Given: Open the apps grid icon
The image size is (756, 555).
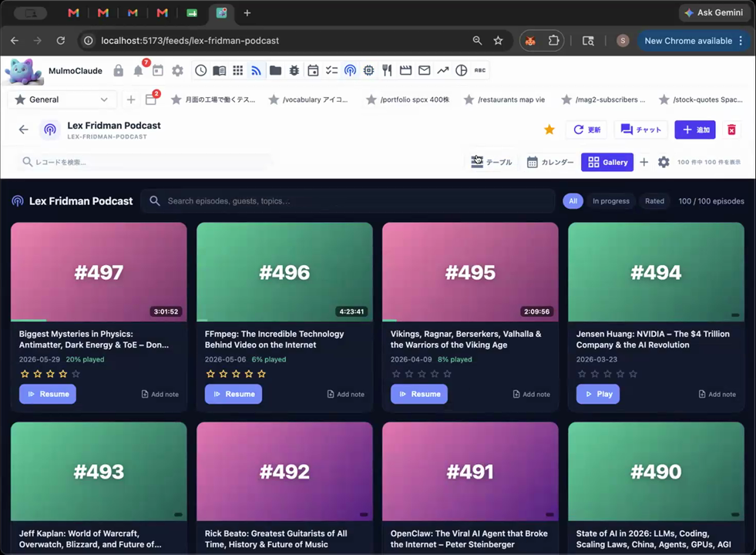Looking at the screenshot, I should pos(237,70).
